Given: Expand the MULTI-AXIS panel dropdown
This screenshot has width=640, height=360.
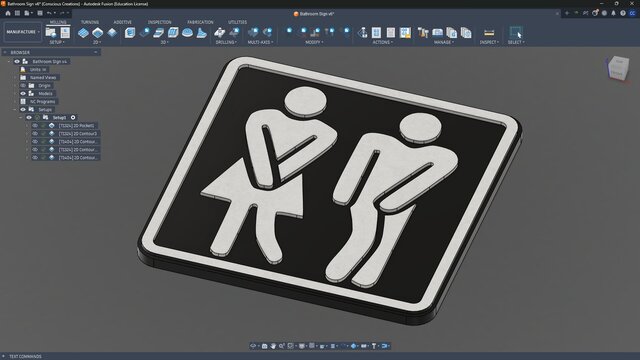Looking at the screenshot, I should click(260, 42).
